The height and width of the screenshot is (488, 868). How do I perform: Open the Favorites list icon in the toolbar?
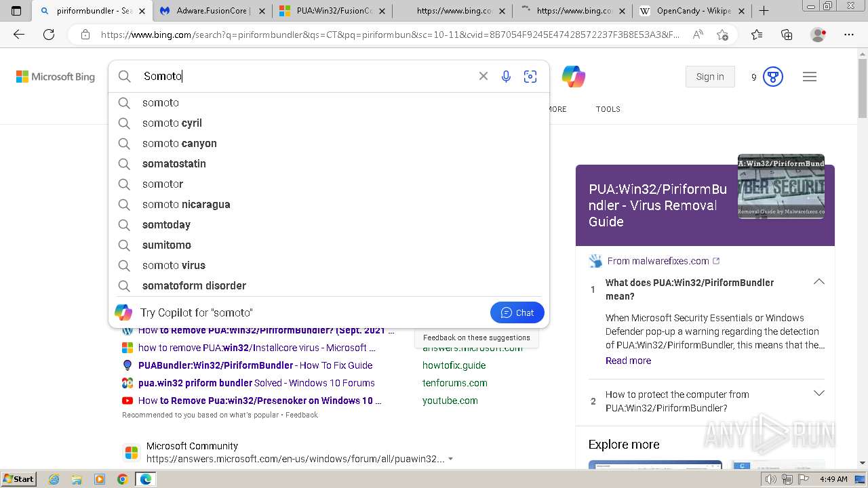(x=757, y=35)
